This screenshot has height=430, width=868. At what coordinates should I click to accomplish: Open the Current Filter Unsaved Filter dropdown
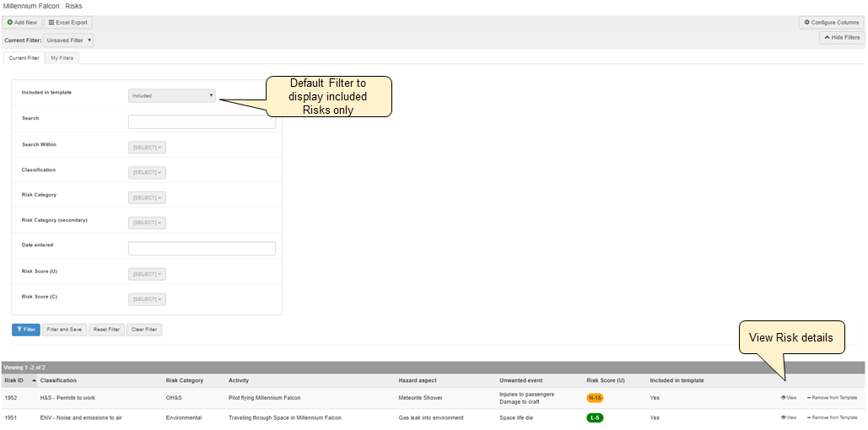click(x=68, y=40)
